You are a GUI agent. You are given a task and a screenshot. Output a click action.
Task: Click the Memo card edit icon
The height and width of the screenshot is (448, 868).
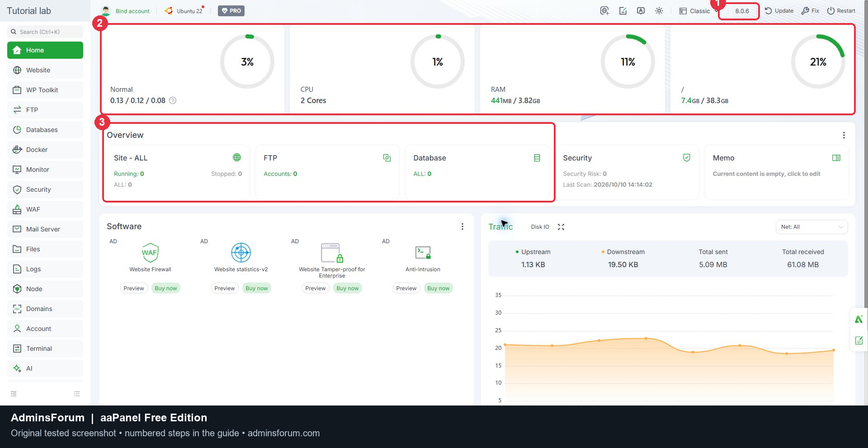pos(836,158)
